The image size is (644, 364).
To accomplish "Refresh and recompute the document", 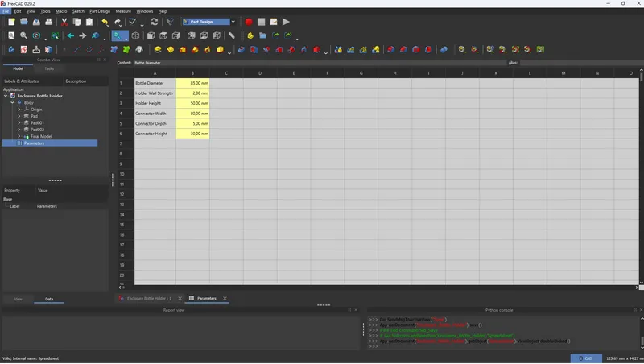I will (x=155, y=22).
